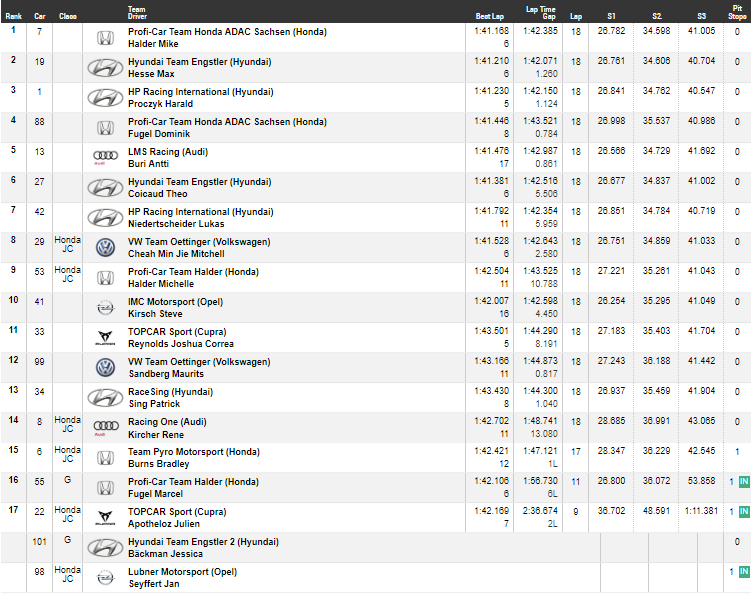This screenshot has width=753, height=597.
Task: Click best lap 1:41.210 for Hesse Max
Action: (491, 61)
